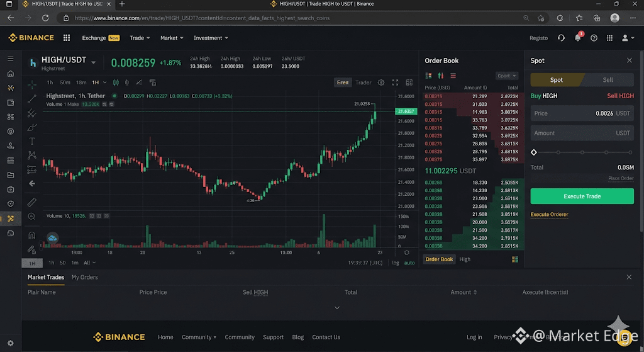Click the Registo link
Viewport: 644px width, 352px height.
pyautogui.click(x=538, y=38)
